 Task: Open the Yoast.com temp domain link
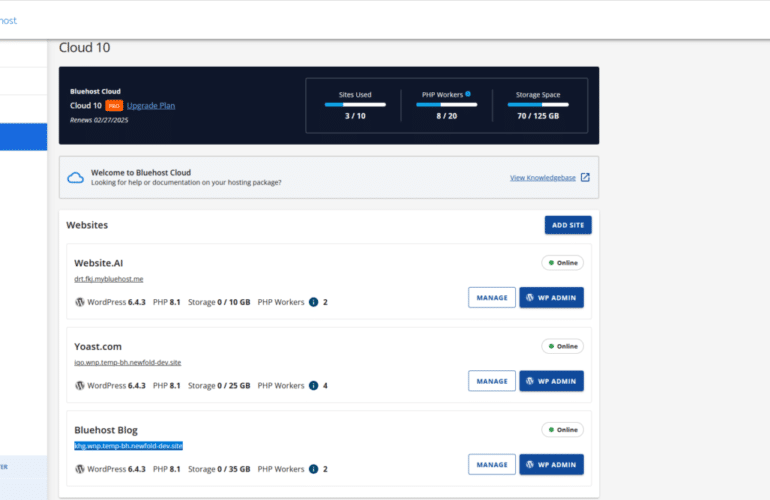[128, 362]
